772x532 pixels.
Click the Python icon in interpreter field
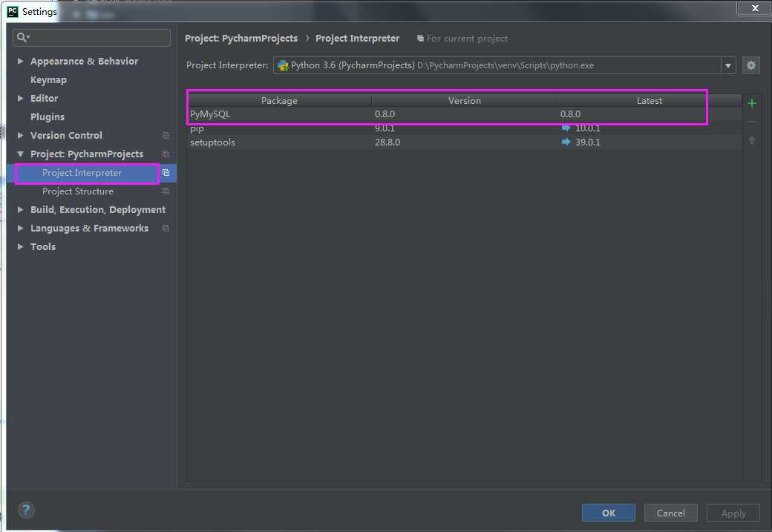coord(283,65)
